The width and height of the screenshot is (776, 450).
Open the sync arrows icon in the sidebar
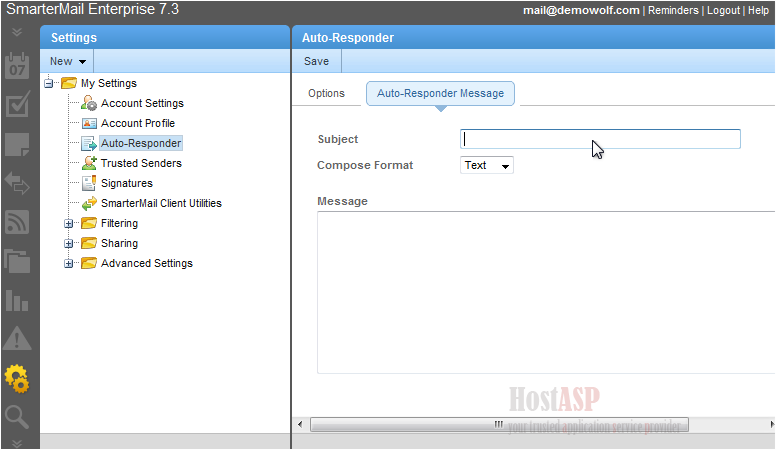pos(17,183)
